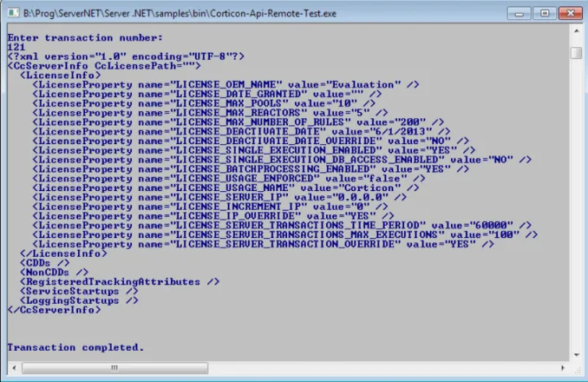This screenshot has height=382, width=588.
Task: Click the console application icon in title bar
Action: click(14, 13)
